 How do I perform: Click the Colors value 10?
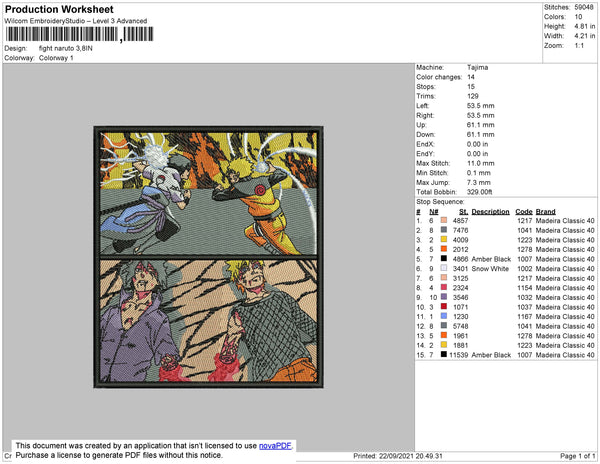(x=578, y=17)
